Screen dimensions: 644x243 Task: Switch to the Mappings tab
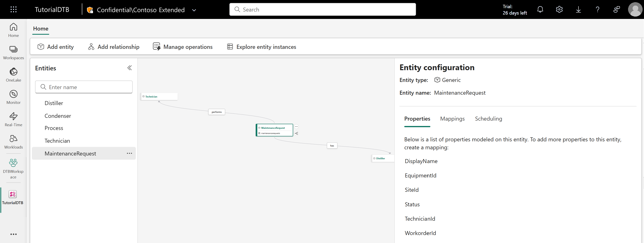[x=452, y=119]
